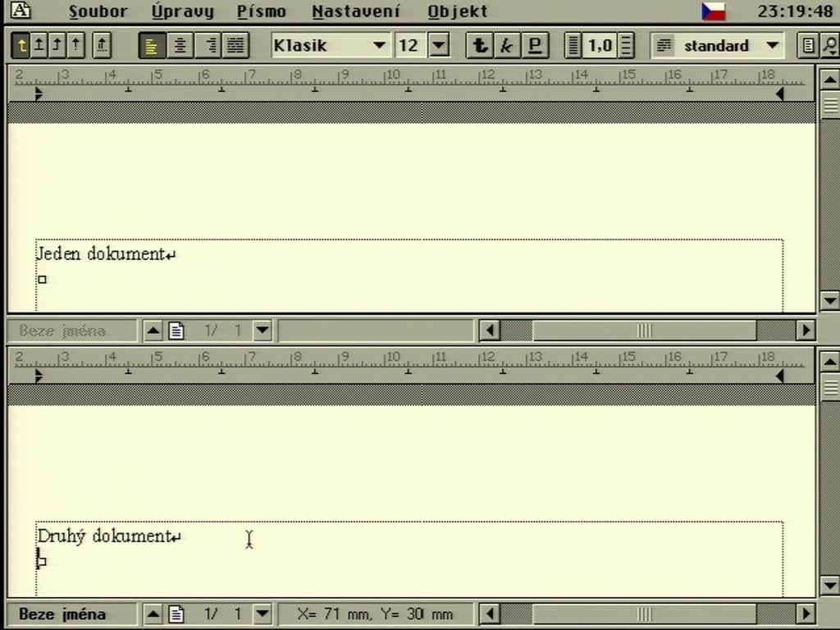This screenshot has width=840, height=630.
Task: Select the second tab stop type icon
Action: [x=39, y=46]
